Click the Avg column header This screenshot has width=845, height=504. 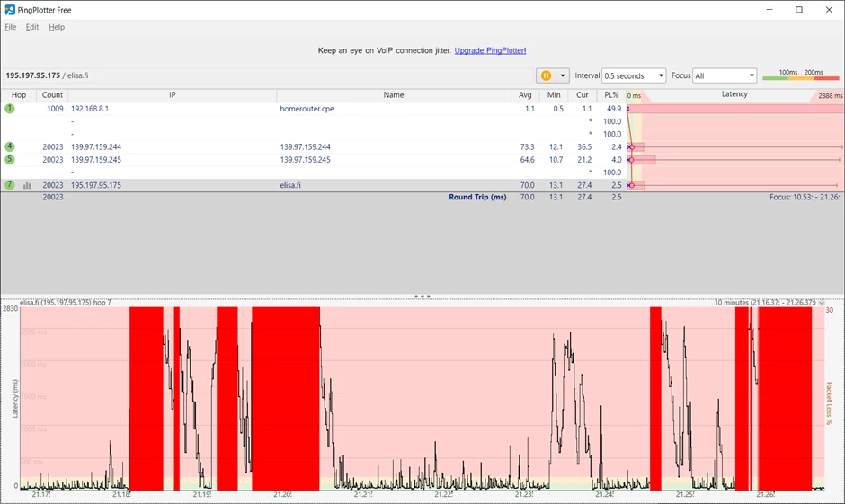click(x=525, y=94)
